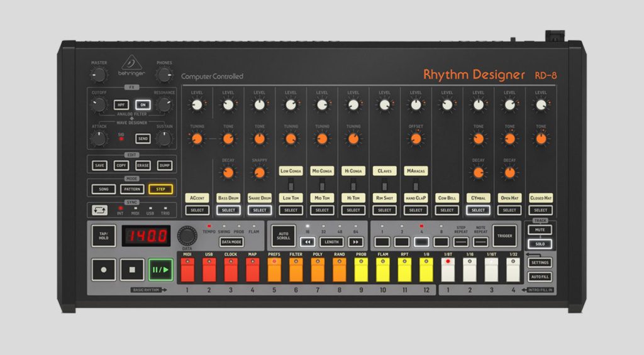Viewport: 644px width, 355px height.
Task: Click the Bass Drum DECAY knob
Action: pyautogui.click(x=228, y=173)
